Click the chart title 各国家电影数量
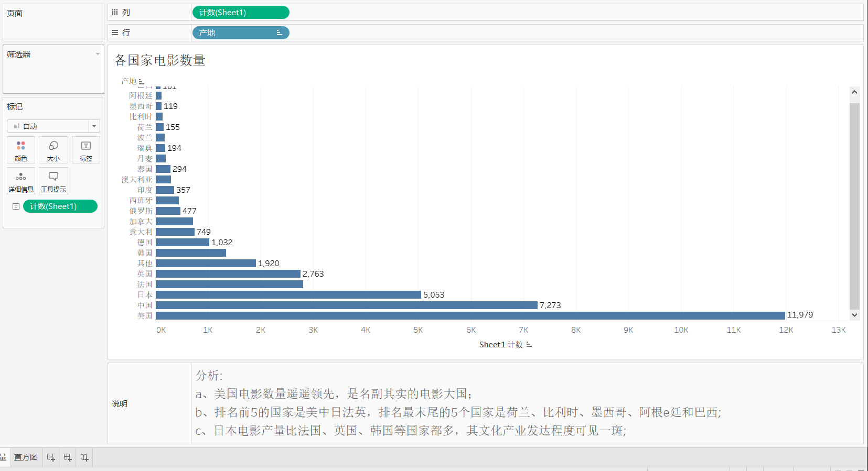Viewport: 868px width, 471px height. (160, 60)
